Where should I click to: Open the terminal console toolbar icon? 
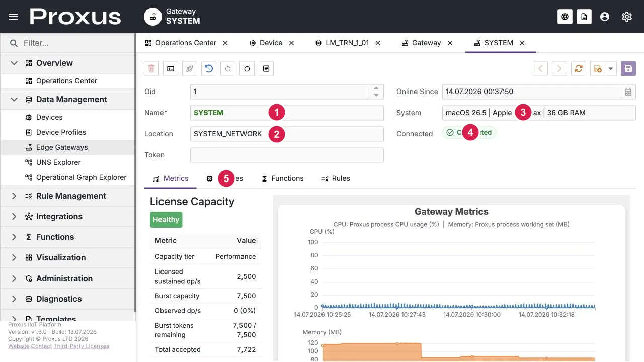(x=171, y=69)
